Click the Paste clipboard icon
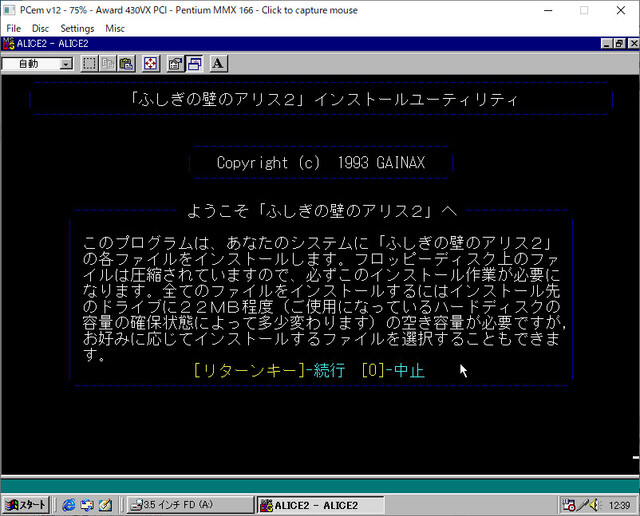Image resolution: width=640 pixels, height=516 pixels. coord(127,64)
